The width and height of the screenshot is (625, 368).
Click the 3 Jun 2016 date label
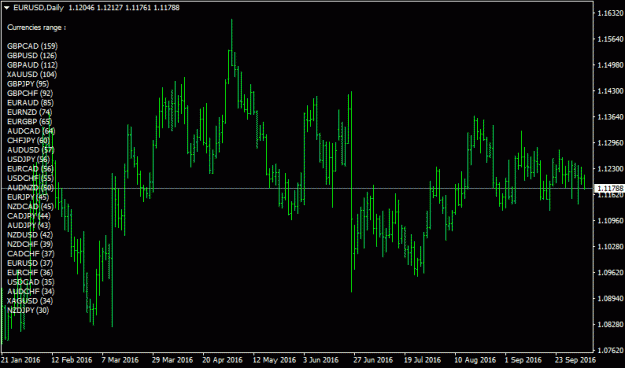coord(321,360)
